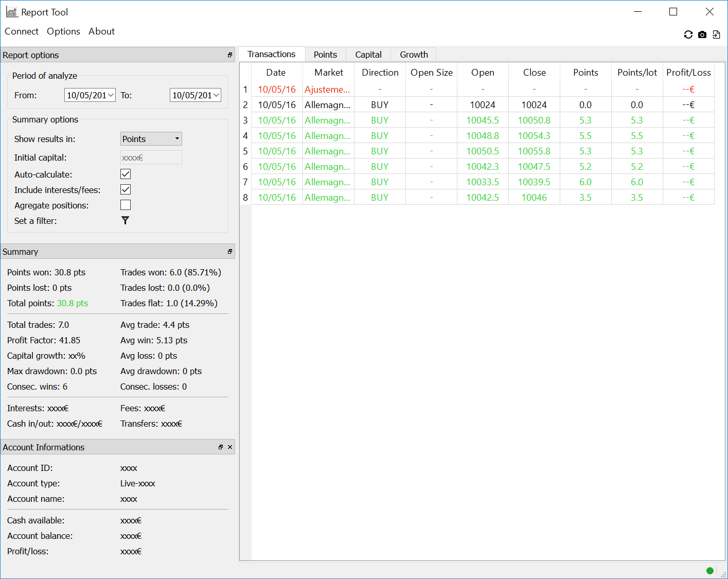Click the export file icon
Viewport: 728px width, 579px height.
716,34
